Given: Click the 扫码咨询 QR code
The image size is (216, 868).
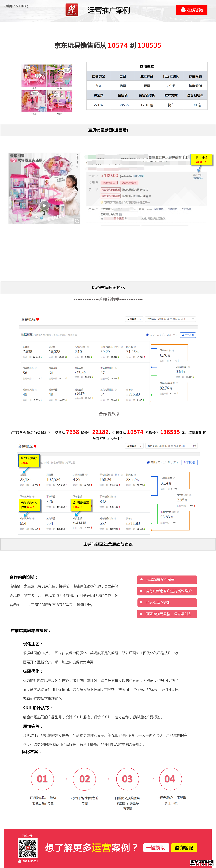Looking at the screenshot, I should [x=27, y=848].
